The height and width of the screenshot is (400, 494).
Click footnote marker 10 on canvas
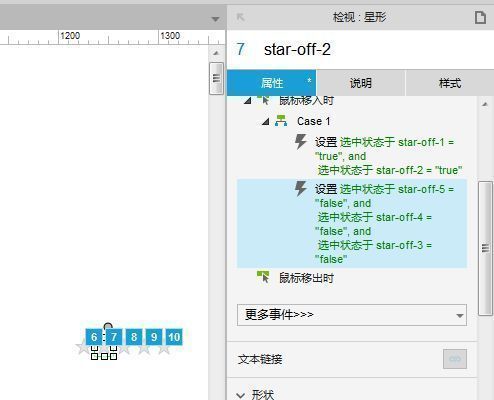(174, 337)
